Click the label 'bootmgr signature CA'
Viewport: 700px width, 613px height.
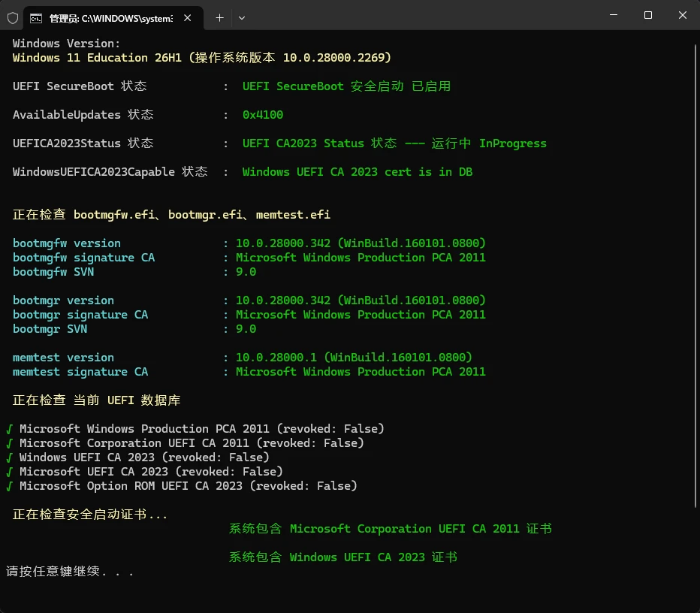80,315
